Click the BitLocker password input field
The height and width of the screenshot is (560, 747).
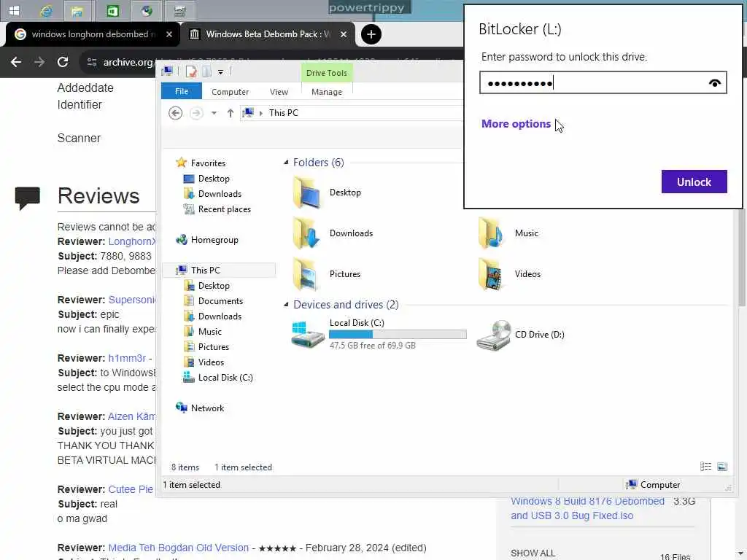[x=603, y=83]
